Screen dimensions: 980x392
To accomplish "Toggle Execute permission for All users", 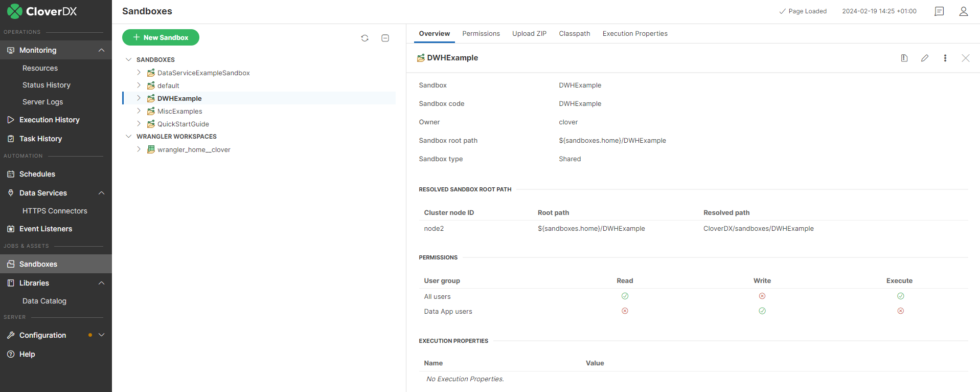I will point(900,296).
